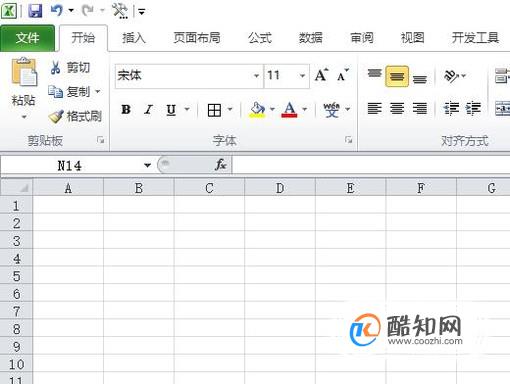Click the Decrease Font Size icon

343,75
